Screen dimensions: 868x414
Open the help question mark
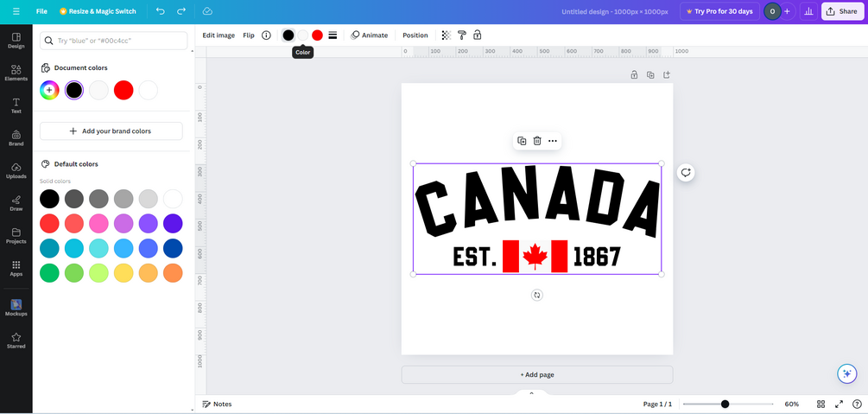point(857,404)
